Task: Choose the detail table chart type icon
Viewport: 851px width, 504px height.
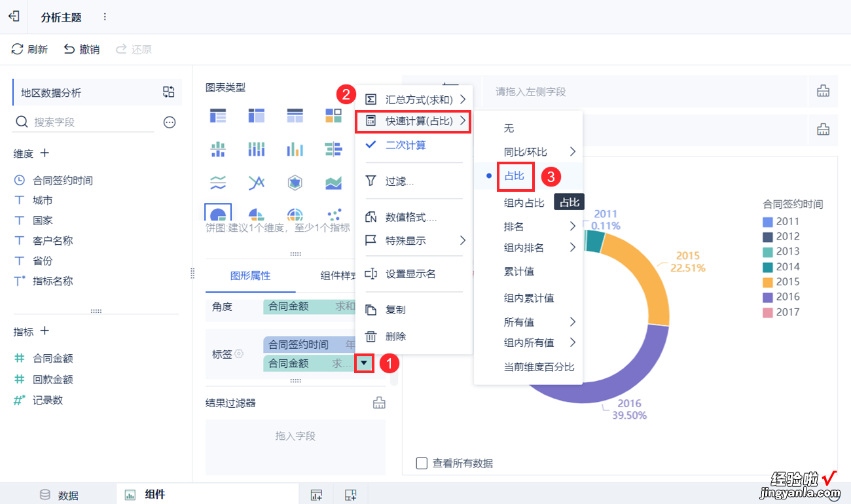Action: coord(295,116)
